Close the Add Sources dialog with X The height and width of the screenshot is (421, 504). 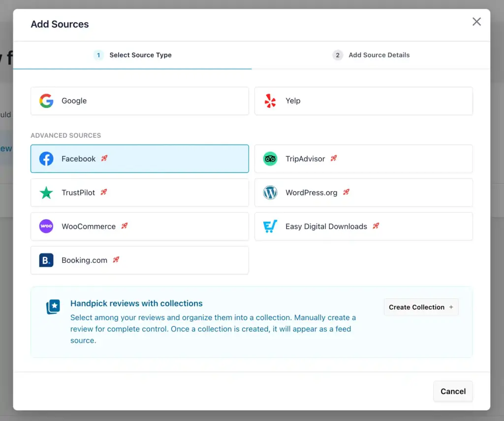[x=476, y=22]
